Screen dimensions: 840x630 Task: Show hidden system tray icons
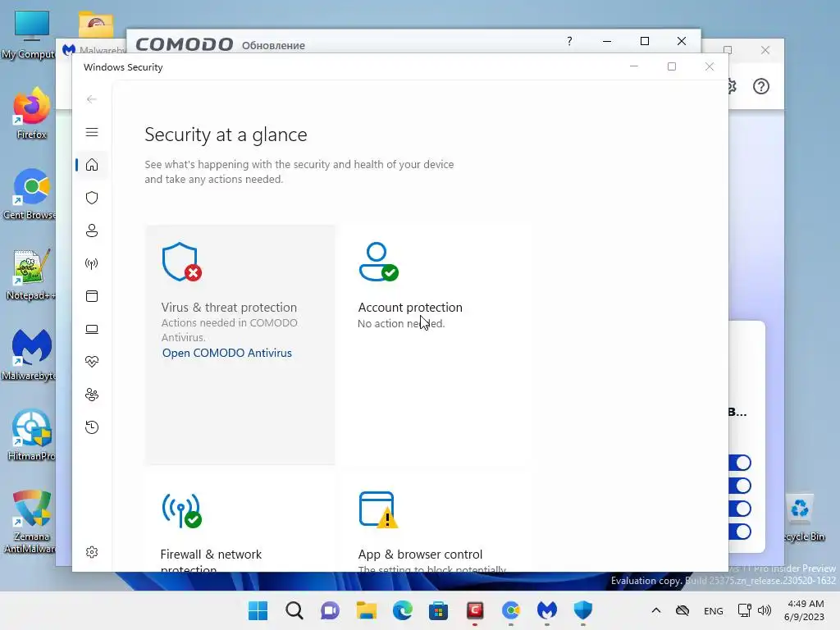655,610
